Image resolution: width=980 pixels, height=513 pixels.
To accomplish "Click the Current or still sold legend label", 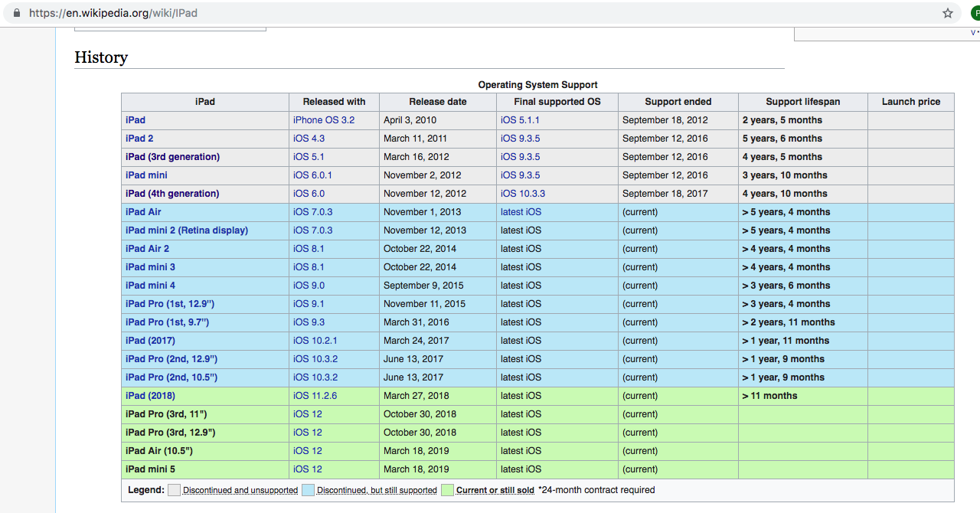I will pyautogui.click(x=495, y=490).
